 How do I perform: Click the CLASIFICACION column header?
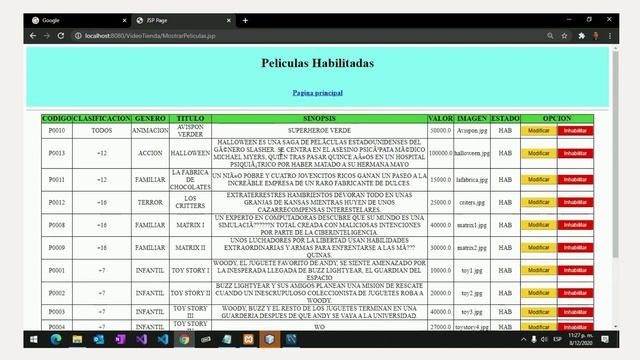pos(102,118)
